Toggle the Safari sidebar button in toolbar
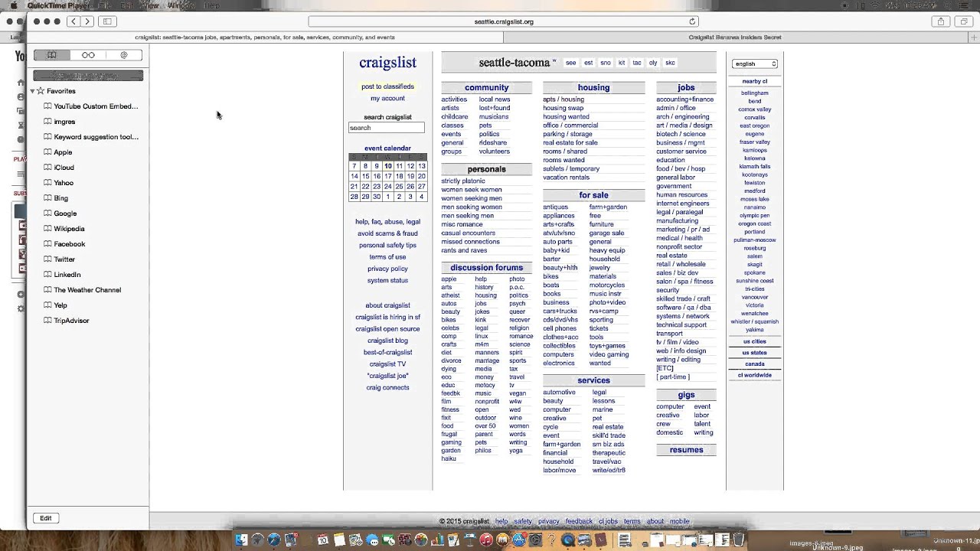This screenshot has height=551, width=980. pyautogui.click(x=107, y=21)
